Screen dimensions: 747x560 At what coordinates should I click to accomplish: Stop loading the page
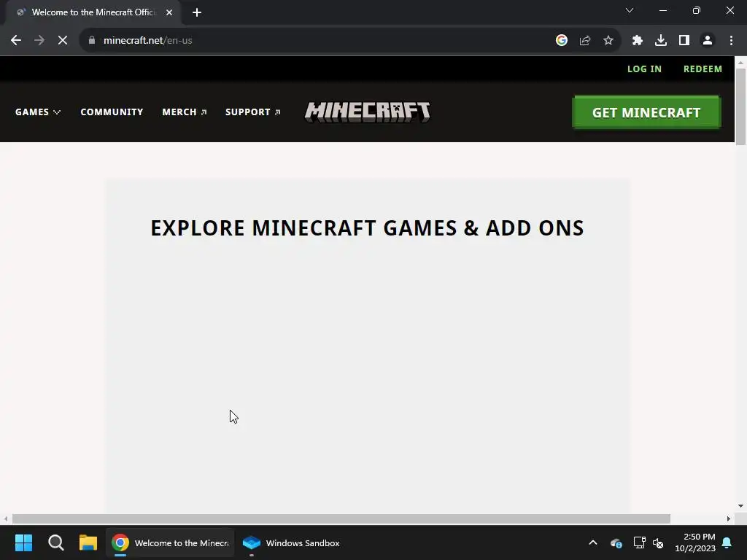63,41
